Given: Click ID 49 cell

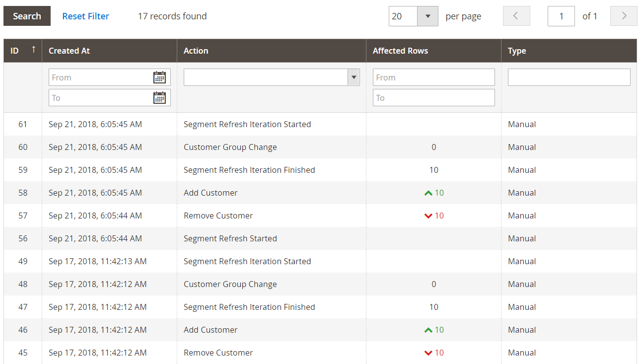Looking at the screenshot, I should (x=23, y=261).
